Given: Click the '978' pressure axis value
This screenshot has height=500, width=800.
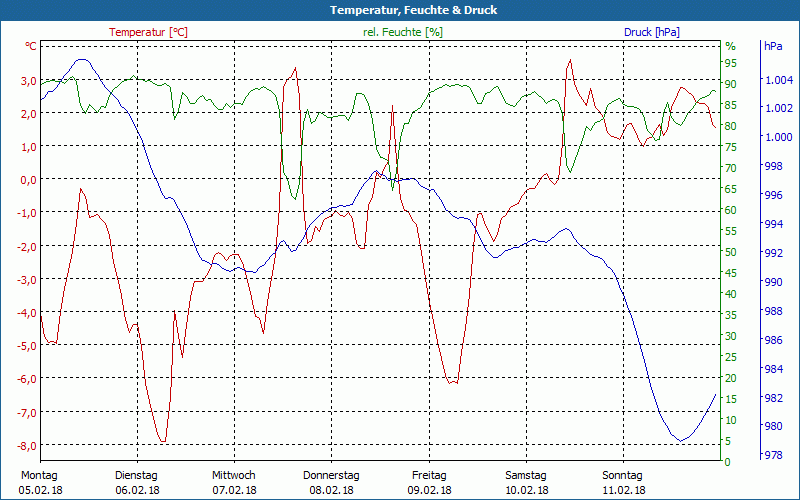Looking at the screenshot, I should (772, 455).
